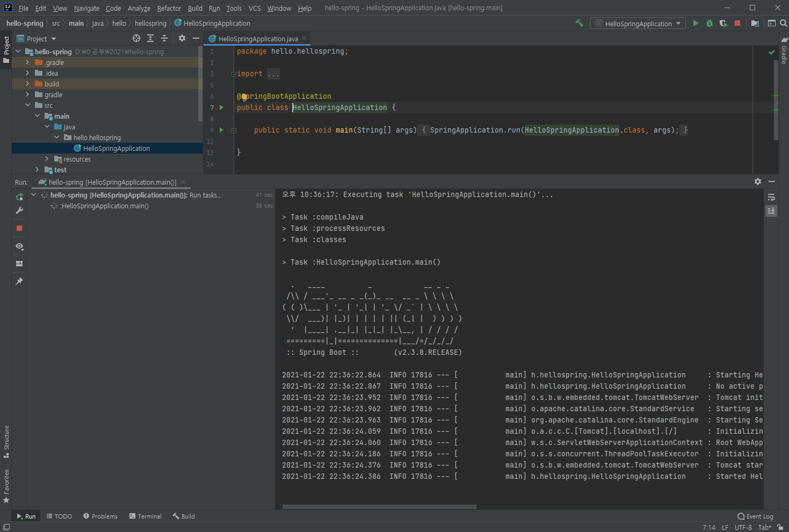Image resolution: width=789 pixels, height=532 pixels.
Task: Stop process with red square in Run panel
Action: 19,228
